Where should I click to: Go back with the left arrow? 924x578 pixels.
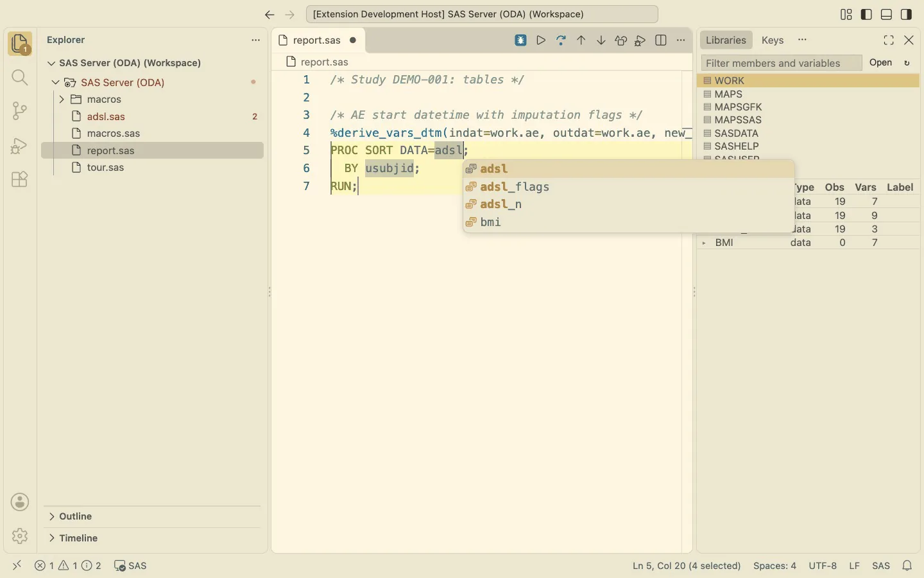point(270,15)
